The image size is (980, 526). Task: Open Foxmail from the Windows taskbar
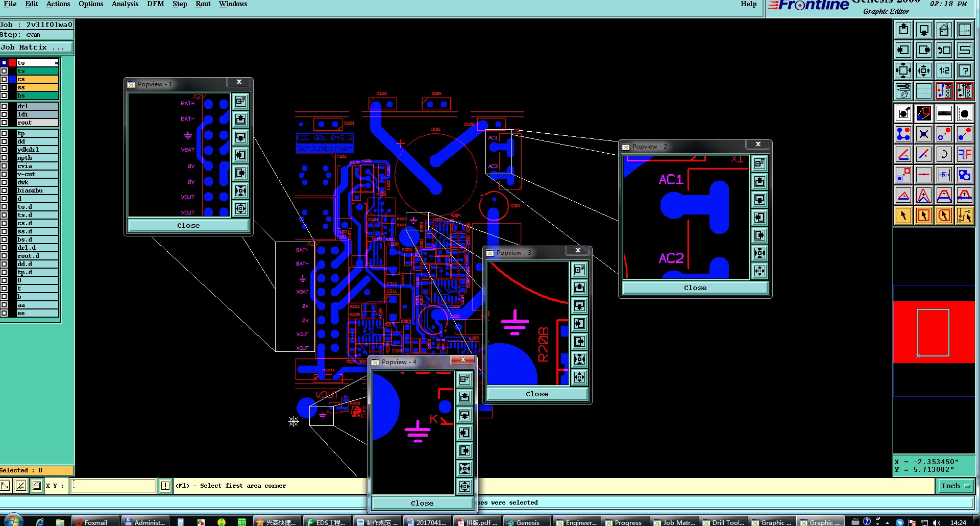[95, 522]
